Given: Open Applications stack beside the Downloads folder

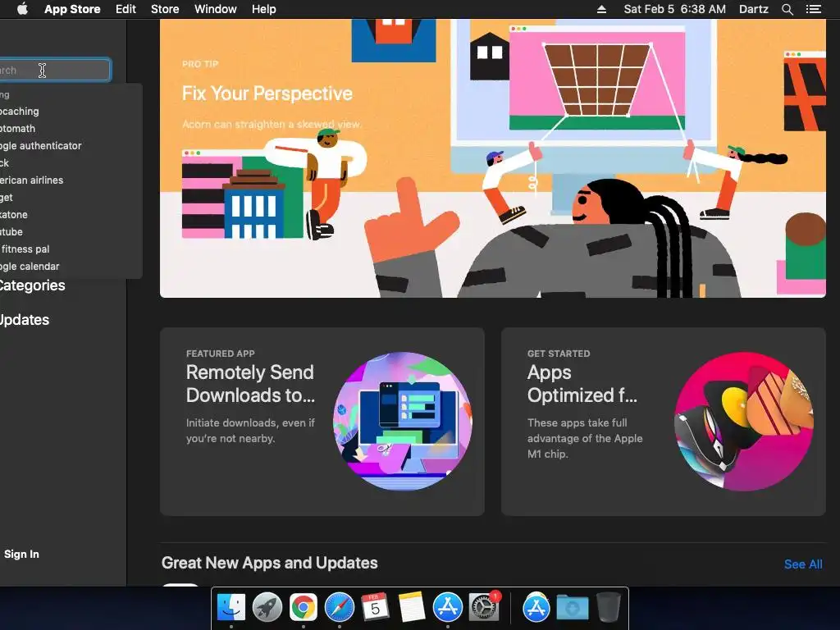Looking at the screenshot, I should pyautogui.click(x=536, y=608).
